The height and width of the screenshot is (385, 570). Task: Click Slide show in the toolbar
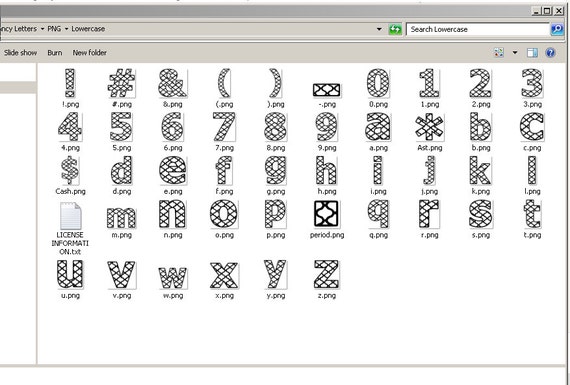(x=20, y=53)
